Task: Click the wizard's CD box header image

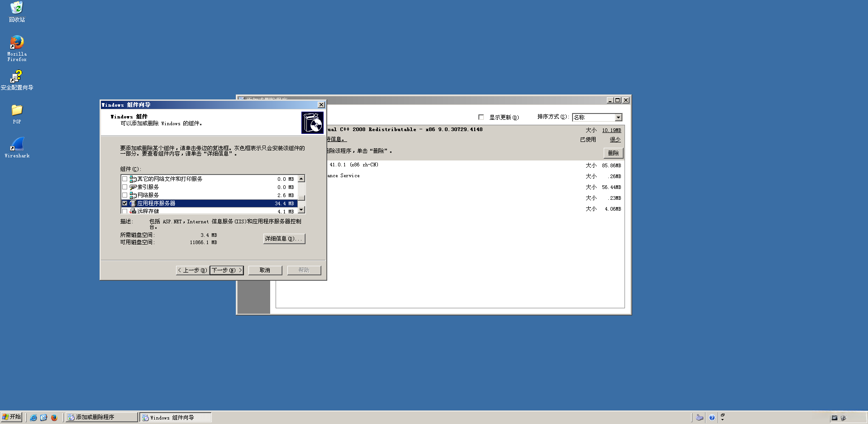Action: tap(312, 122)
